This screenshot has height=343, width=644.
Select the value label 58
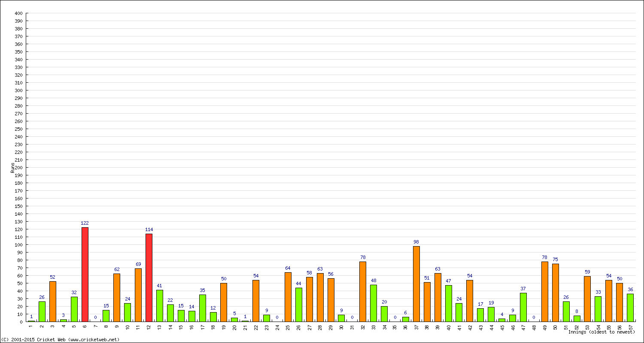(310, 273)
